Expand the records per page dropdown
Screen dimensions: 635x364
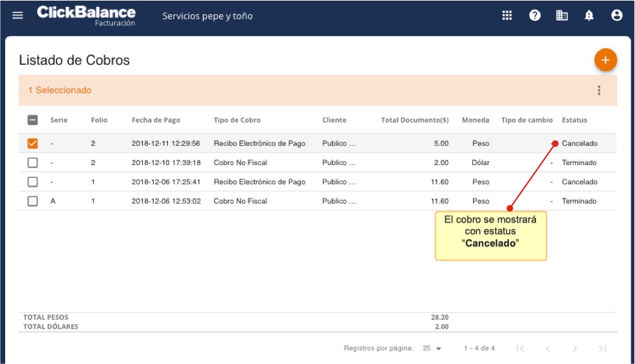tap(433, 349)
